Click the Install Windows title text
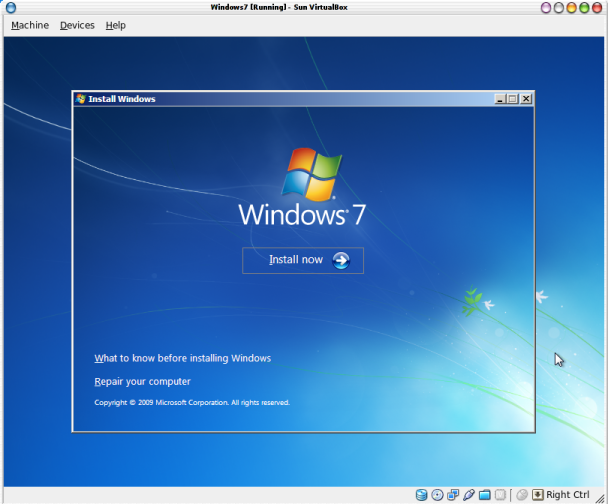This screenshot has width=608, height=504. [122, 99]
